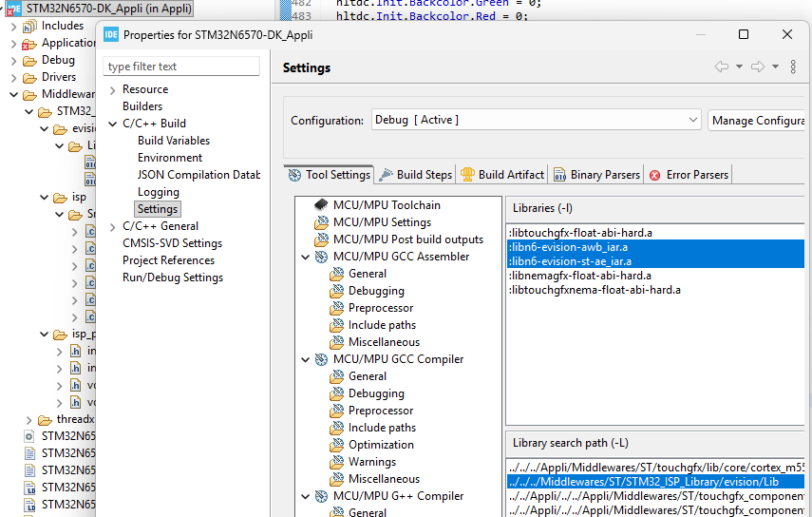Select the touchgfx/lib/core/cortex_m55 search path
The image size is (812, 517).
click(x=655, y=468)
